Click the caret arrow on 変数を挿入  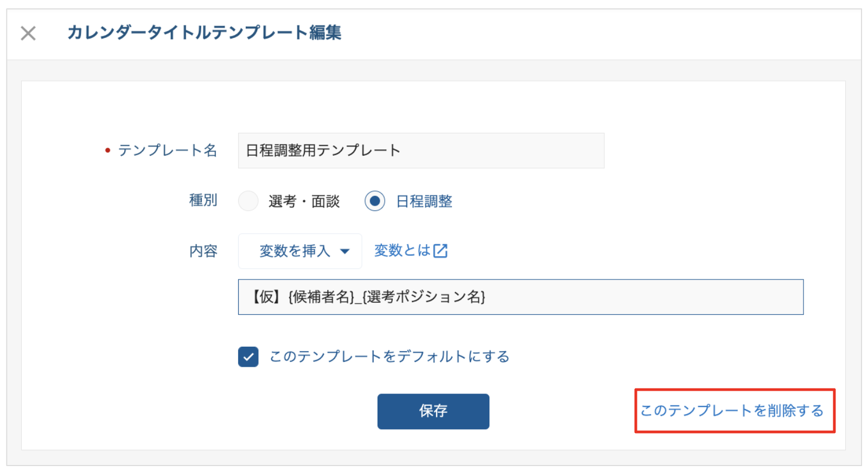[344, 251]
